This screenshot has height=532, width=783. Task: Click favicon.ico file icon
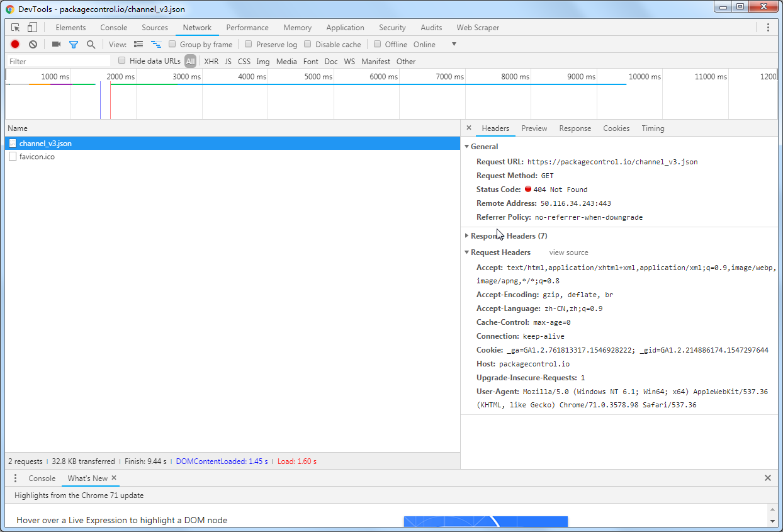tap(13, 157)
